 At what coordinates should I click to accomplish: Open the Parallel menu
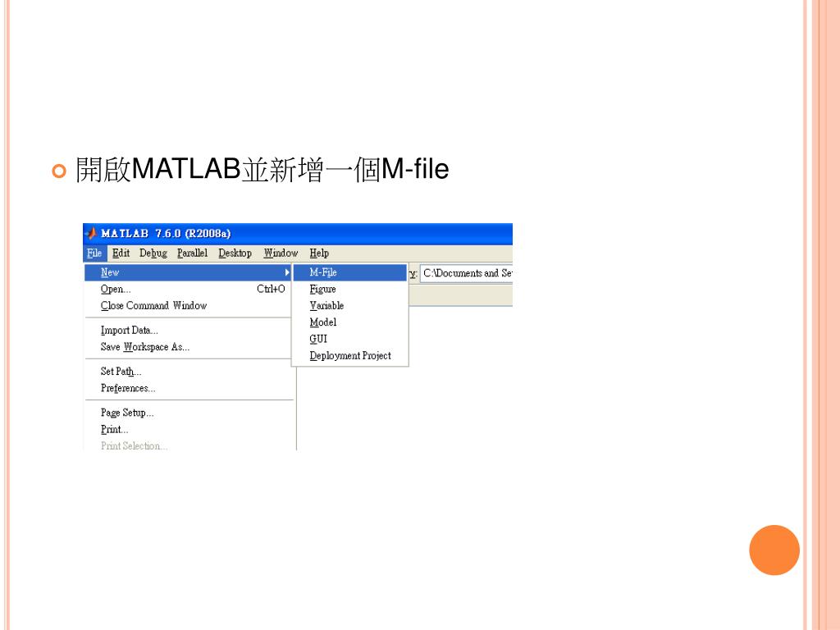192,253
